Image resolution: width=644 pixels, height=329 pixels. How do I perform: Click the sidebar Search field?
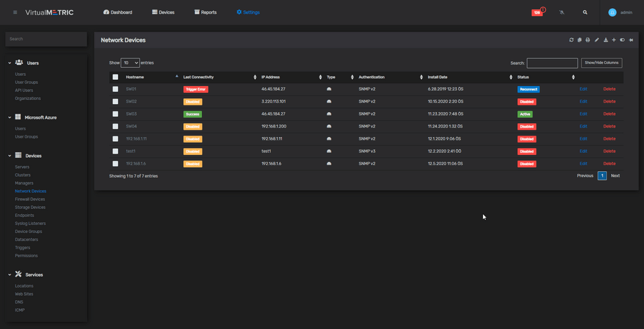click(x=46, y=39)
